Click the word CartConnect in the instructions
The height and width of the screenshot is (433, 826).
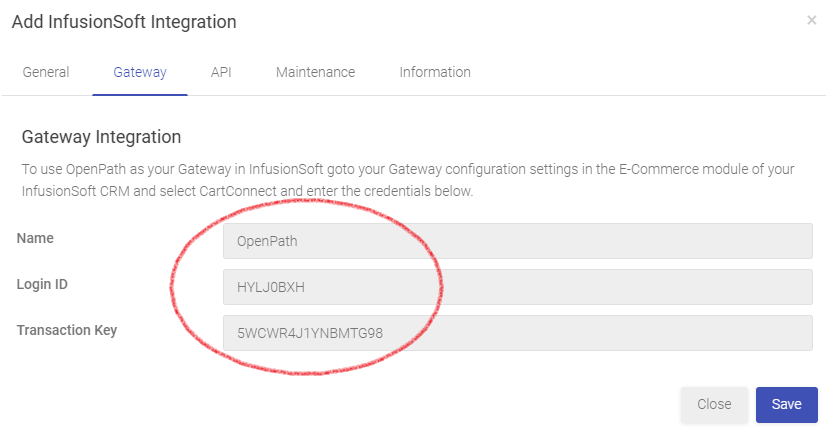coord(238,191)
